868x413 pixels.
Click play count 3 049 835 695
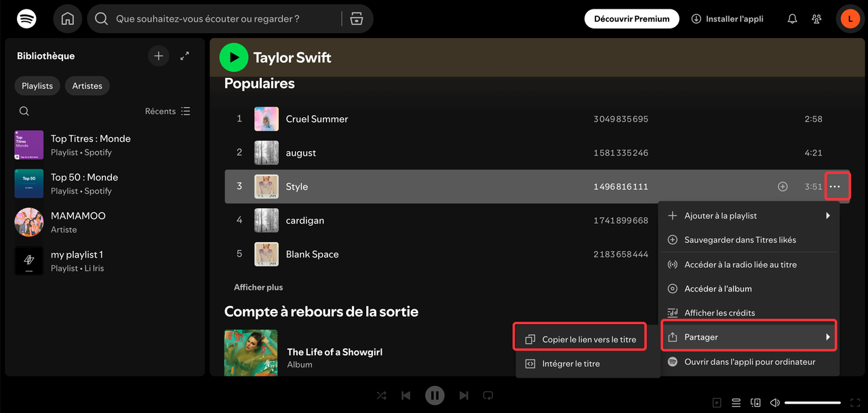coord(620,119)
